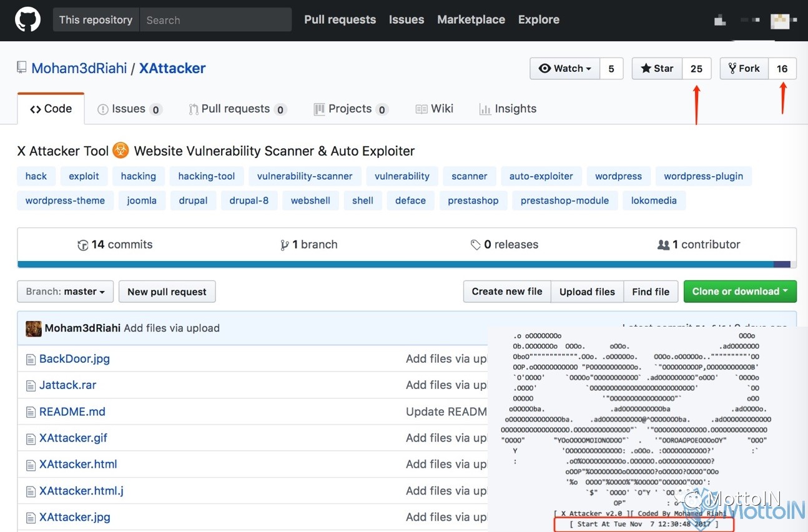Select the wordpress-plugin topic tag
Image resolution: width=808 pixels, height=532 pixels.
704,176
